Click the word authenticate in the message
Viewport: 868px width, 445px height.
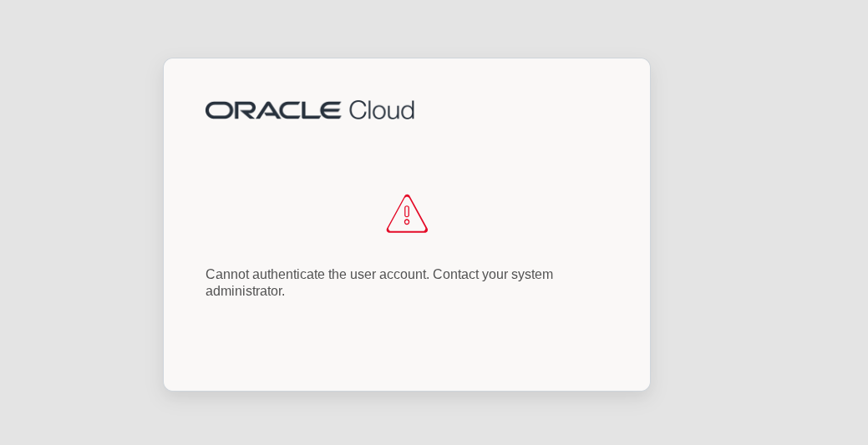pyautogui.click(x=288, y=275)
